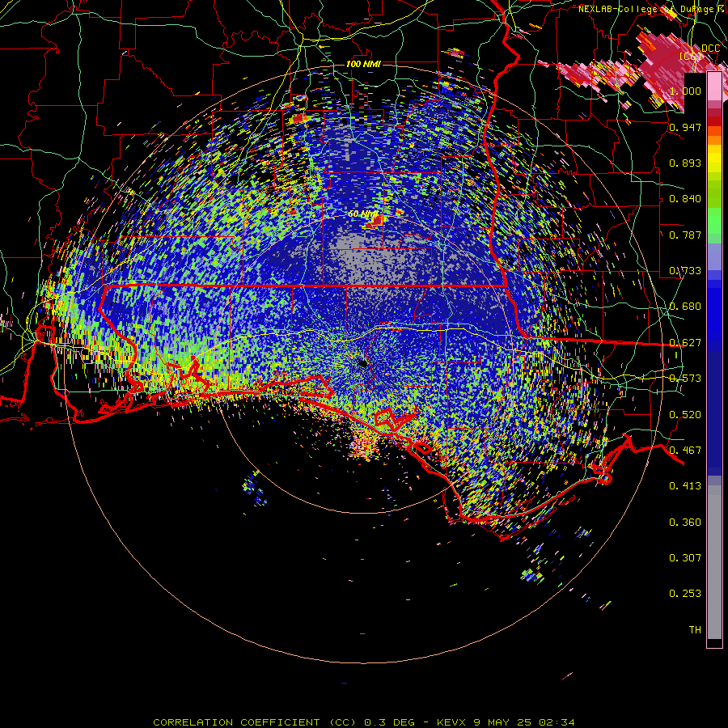The width and height of the screenshot is (728, 728).
Task: Click the [CC] label beside the color bar
Action: tap(691, 56)
